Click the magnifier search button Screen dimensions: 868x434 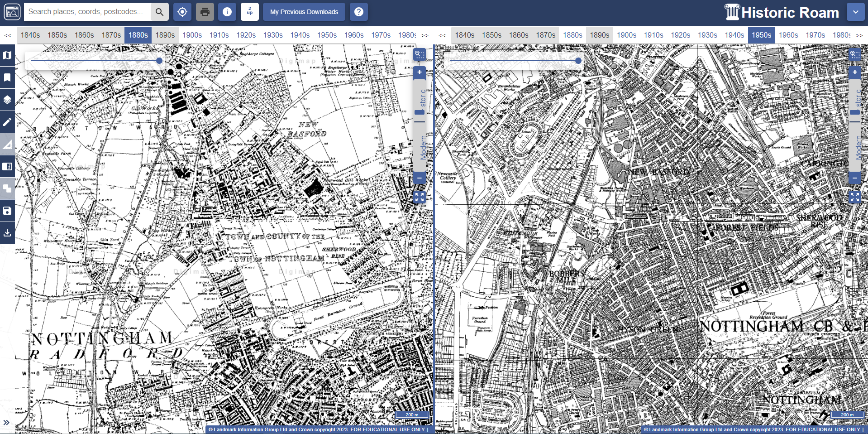[159, 12]
